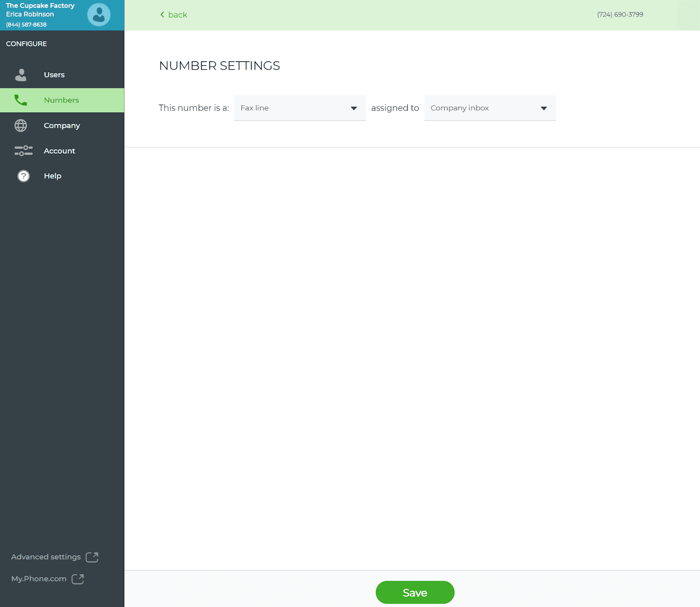The height and width of the screenshot is (607, 700).
Task: Click the Numbers phone handset icon
Action: 21,100
